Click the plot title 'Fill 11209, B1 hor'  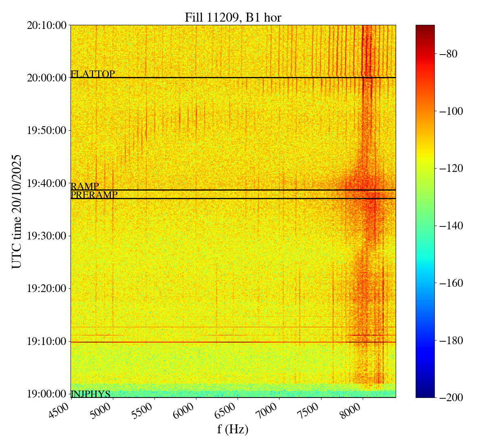pos(233,17)
